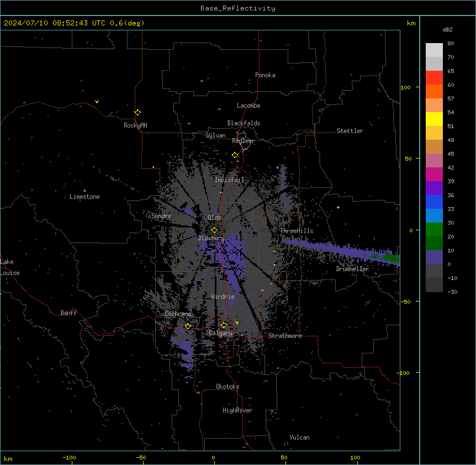Click the yellow diamond marker above Calgary
Viewport: 476px width, 465px height.
(x=224, y=325)
